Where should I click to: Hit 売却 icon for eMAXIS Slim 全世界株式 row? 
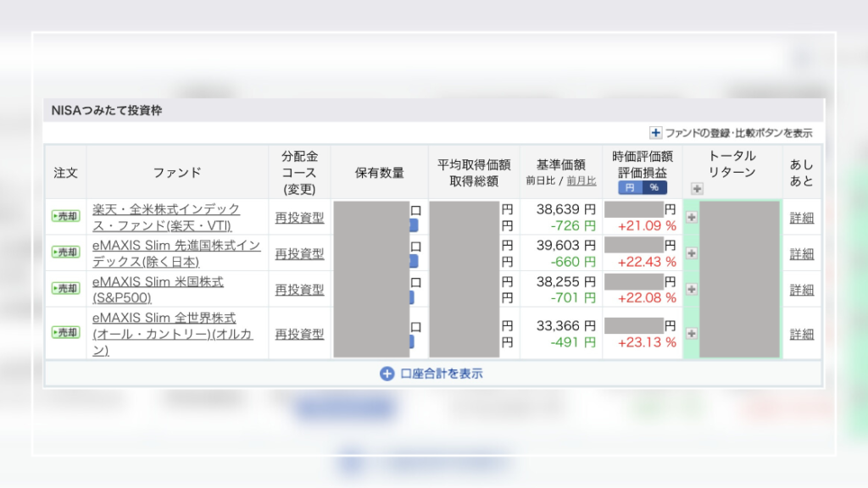pyautogui.click(x=65, y=333)
